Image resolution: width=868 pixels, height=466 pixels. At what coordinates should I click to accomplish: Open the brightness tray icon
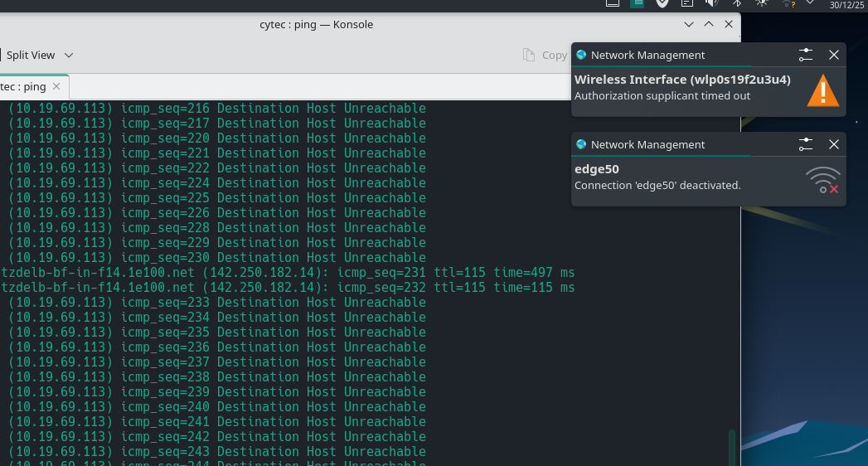tap(761, 3)
